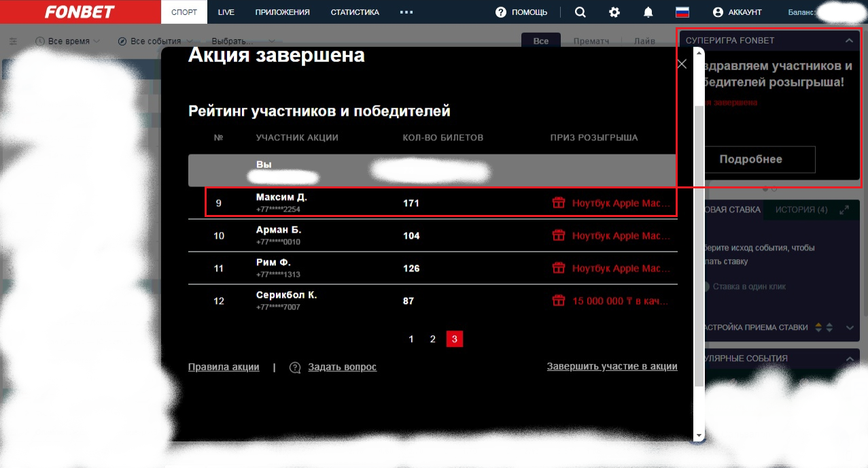Select participant row Арман Б.
868x468 pixels.
tap(432, 235)
